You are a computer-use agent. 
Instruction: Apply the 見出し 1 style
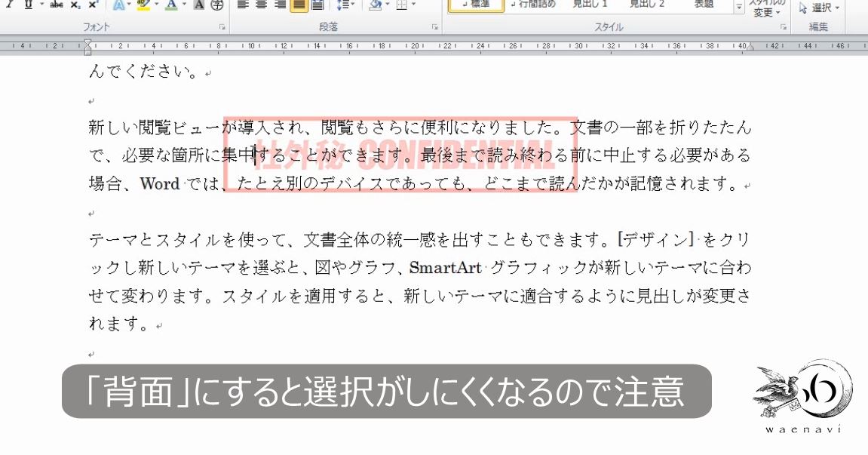(x=590, y=5)
